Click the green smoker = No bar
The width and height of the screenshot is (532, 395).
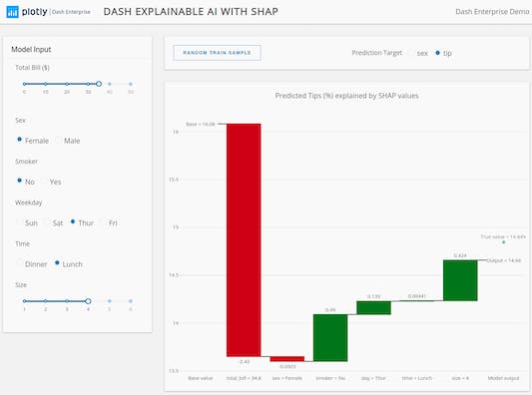[x=330, y=338]
